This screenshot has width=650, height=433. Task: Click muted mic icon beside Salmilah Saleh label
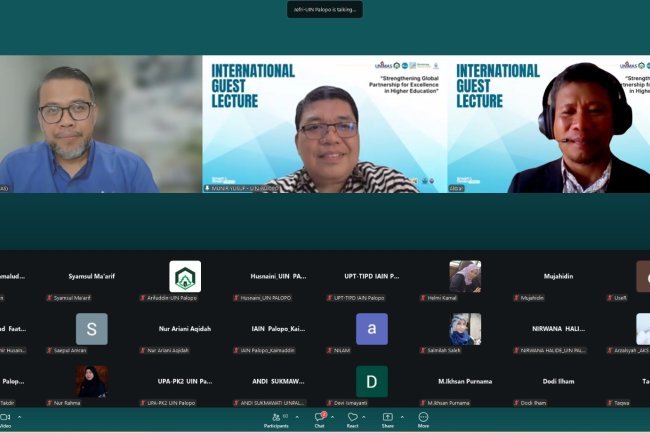click(423, 351)
